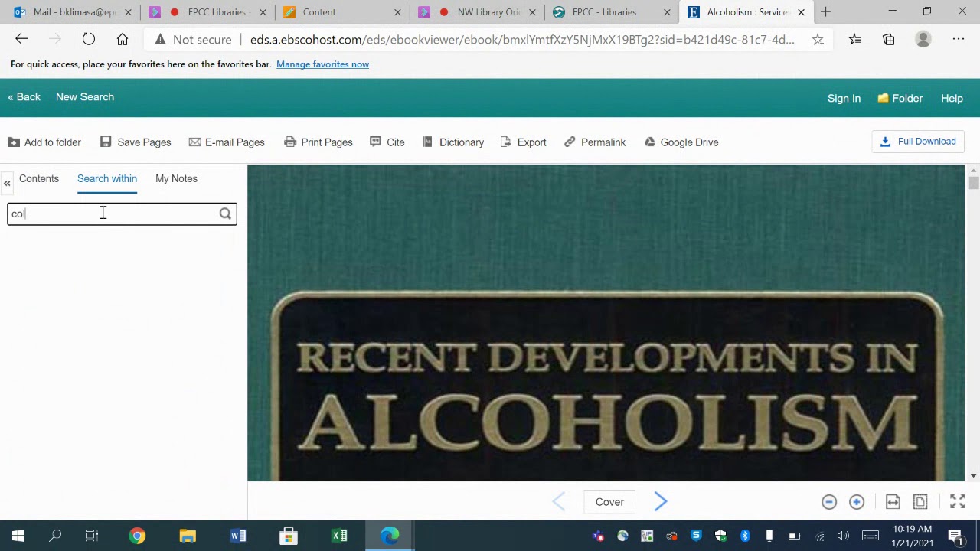Viewport: 980px width, 551px height.
Task: Open the Contents tab
Action: [x=39, y=178]
